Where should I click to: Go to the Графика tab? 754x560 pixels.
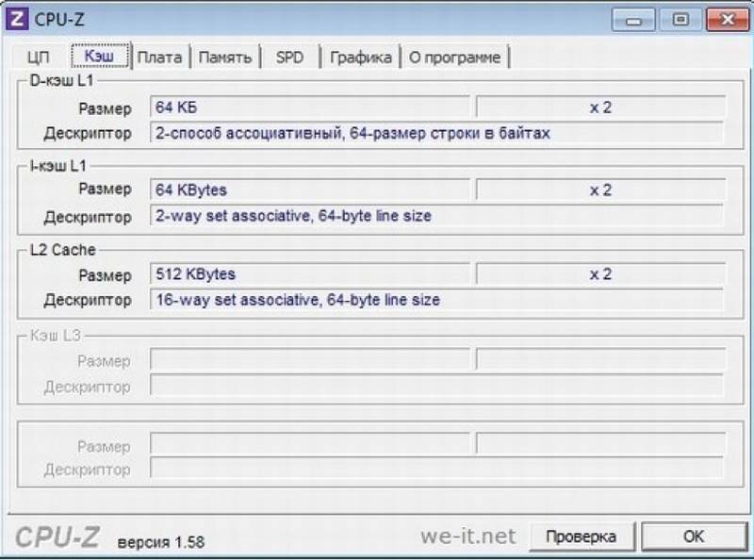pyautogui.click(x=361, y=58)
